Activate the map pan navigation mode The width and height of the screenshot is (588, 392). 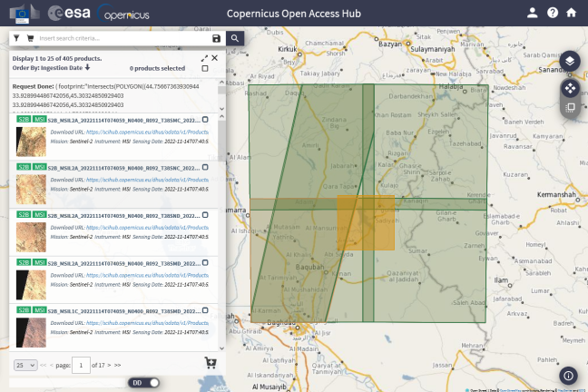coord(569,88)
